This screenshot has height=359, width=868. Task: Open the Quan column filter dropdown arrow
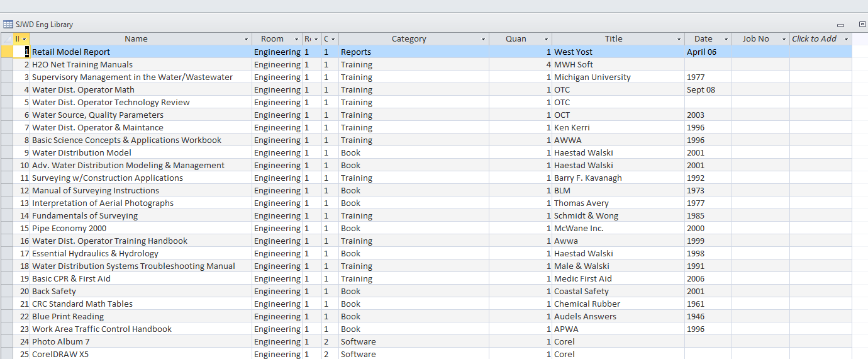coord(546,39)
